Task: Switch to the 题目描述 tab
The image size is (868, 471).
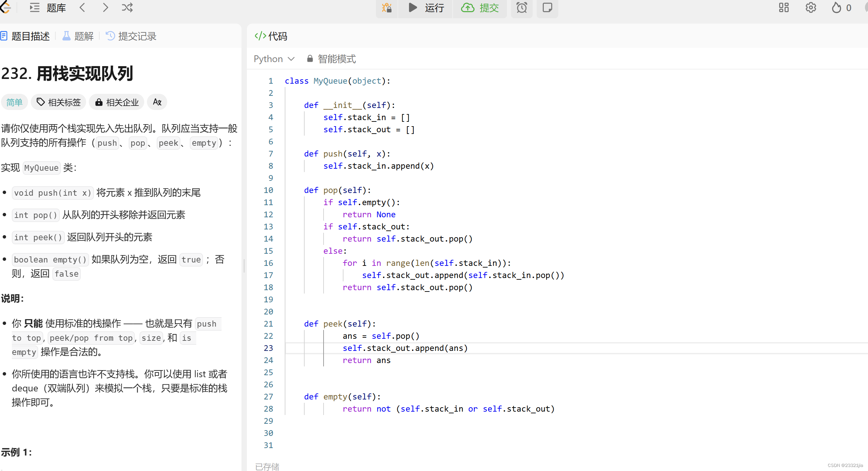Action: point(25,36)
